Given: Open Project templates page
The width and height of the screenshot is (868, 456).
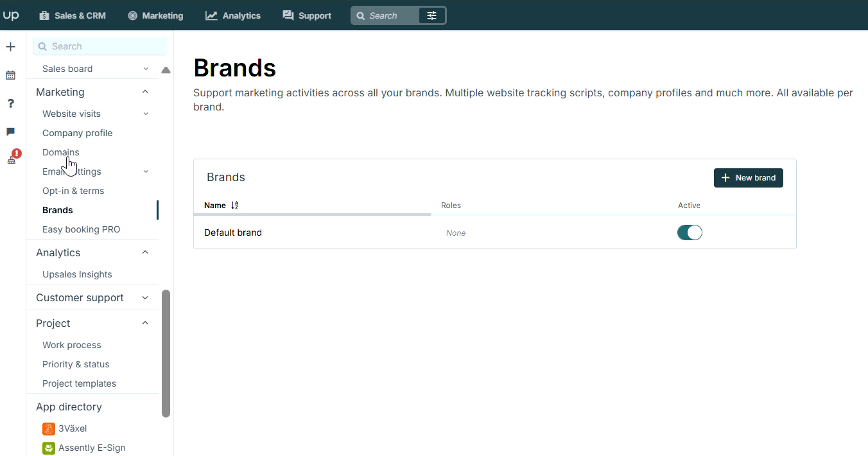Looking at the screenshot, I should (x=80, y=383).
